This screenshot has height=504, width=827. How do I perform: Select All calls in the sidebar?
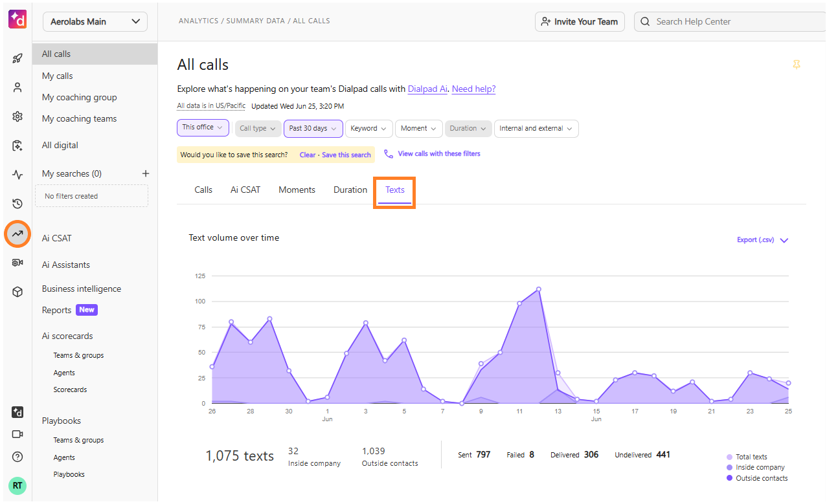tap(95, 54)
